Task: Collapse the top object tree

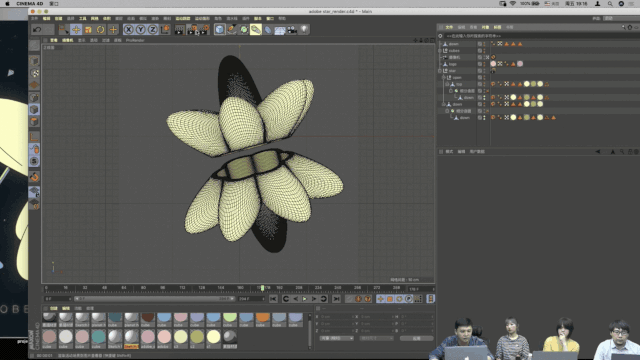Action: [x=447, y=84]
